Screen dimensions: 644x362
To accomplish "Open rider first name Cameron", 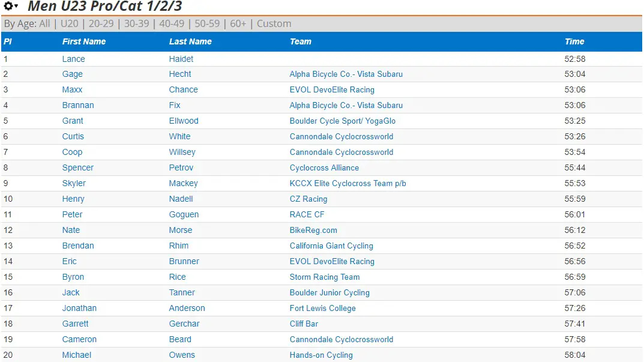I will pyautogui.click(x=79, y=340).
